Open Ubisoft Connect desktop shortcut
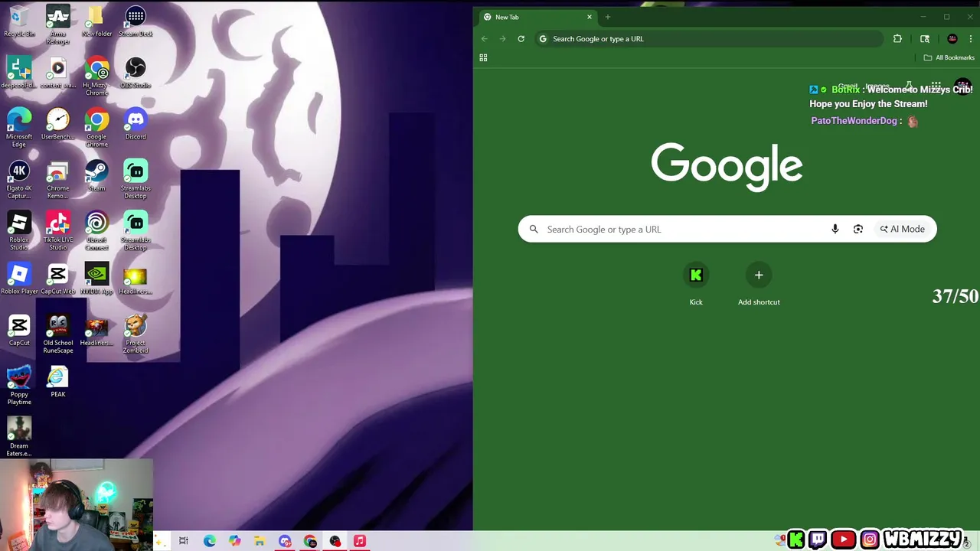Image resolution: width=980 pixels, height=551 pixels. pyautogui.click(x=96, y=231)
